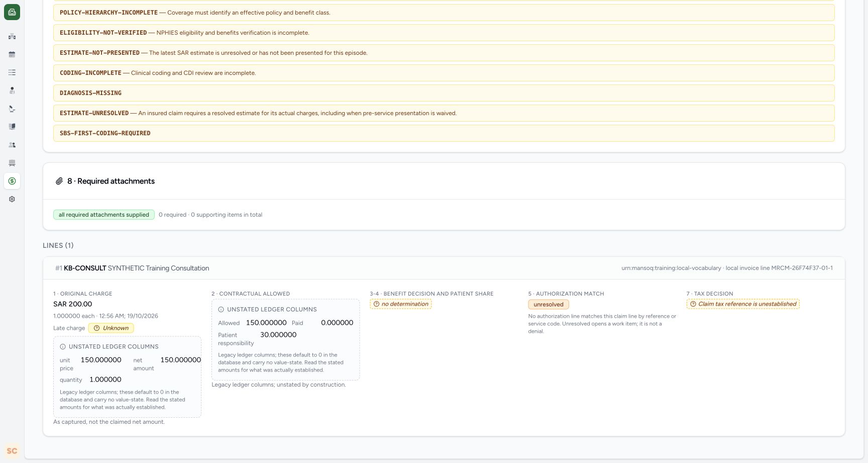868x463 pixels.
Task: Click the Paid amount 0.000000
Action: coord(337,323)
